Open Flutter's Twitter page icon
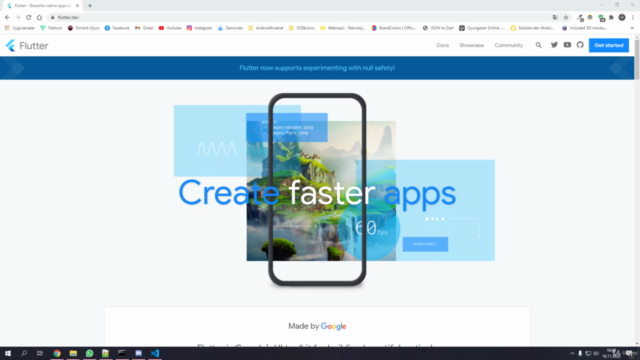Viewport: 640px width, 360px height. [x=554, y=45]
